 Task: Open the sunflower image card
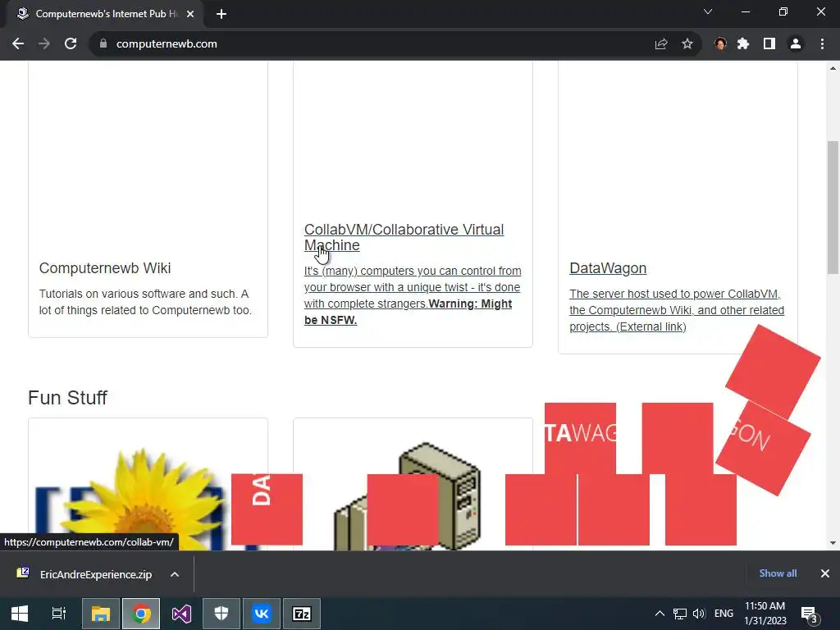pyautogui.click(x=148, y=485)
